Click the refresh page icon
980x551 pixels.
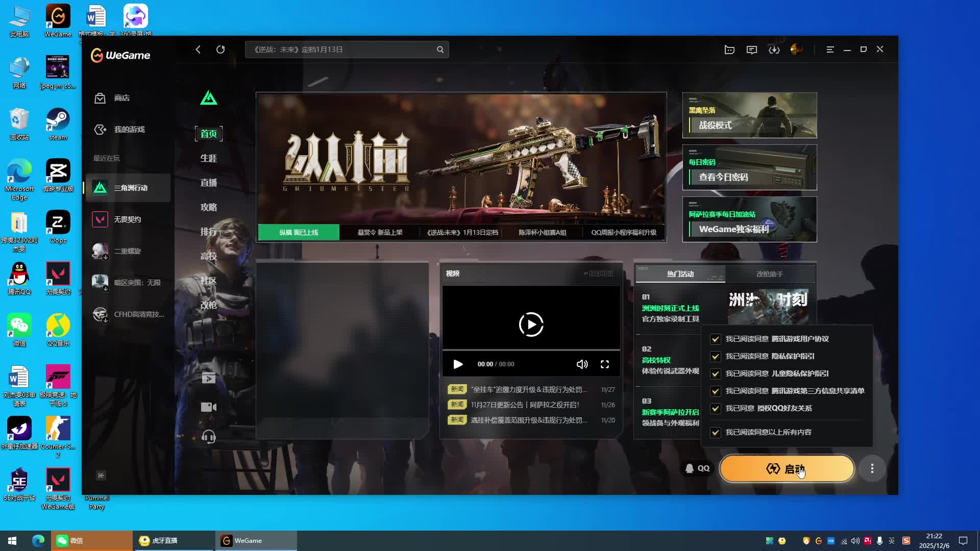point(220,49)
